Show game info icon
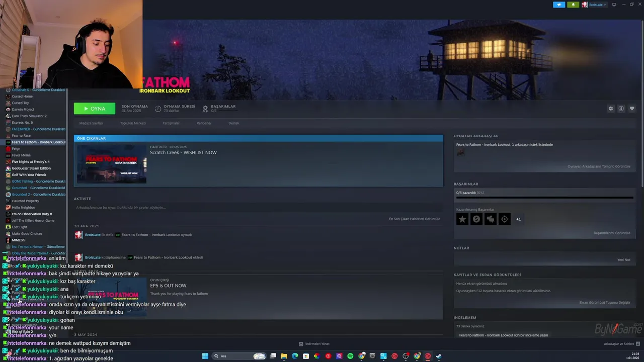 point(621,109)
